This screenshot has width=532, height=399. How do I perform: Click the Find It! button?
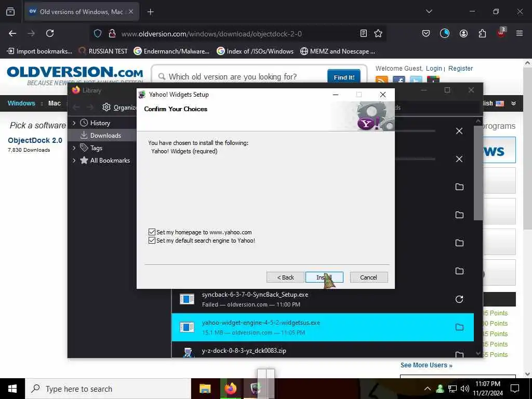pyautogui.click(x=344, y=77)
